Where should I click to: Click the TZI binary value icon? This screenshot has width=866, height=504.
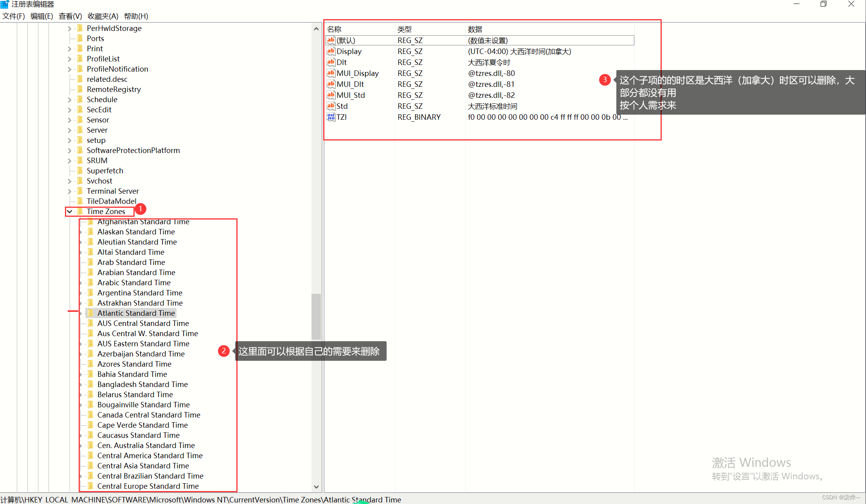click(x=331, y=117)
